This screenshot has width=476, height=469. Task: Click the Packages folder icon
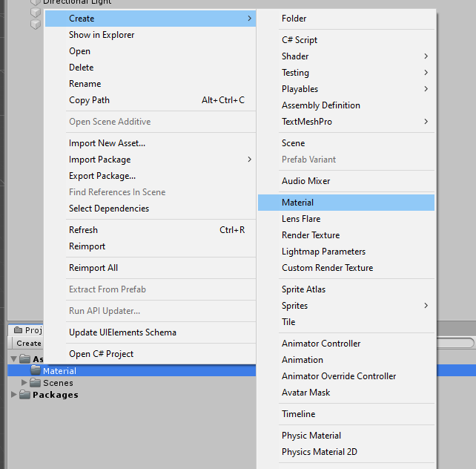pyautogui.click(x=25, y=395)
